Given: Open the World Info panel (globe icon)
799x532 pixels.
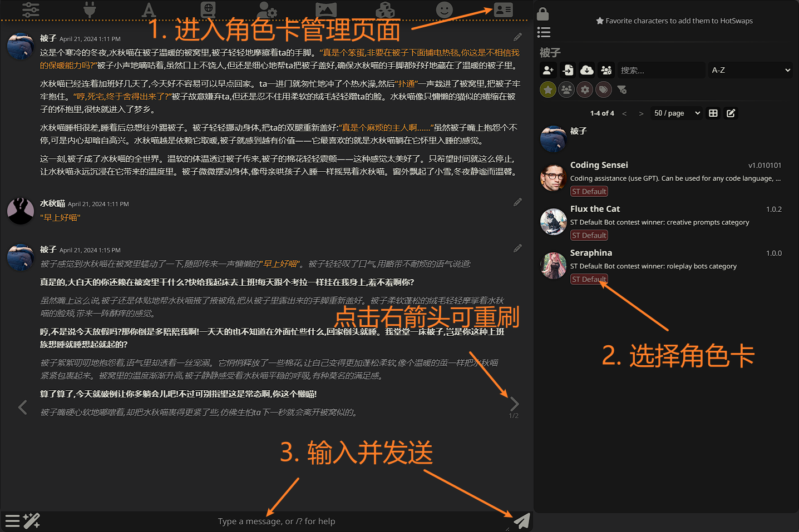Looking at the screenshot, I should click(x=208, y=9).
